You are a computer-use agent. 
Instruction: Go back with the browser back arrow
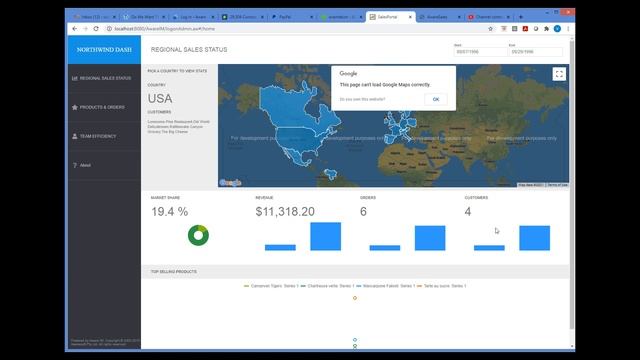pos(74,29)
